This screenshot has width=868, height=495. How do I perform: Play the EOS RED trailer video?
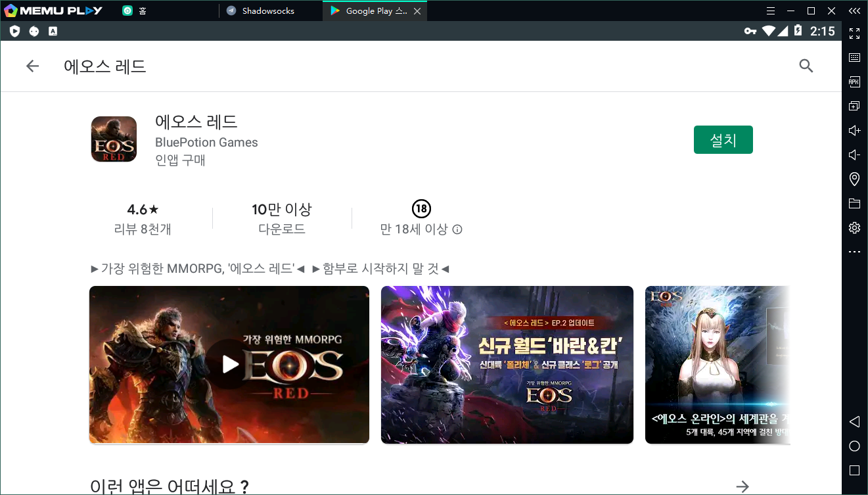tap(229, 364)
